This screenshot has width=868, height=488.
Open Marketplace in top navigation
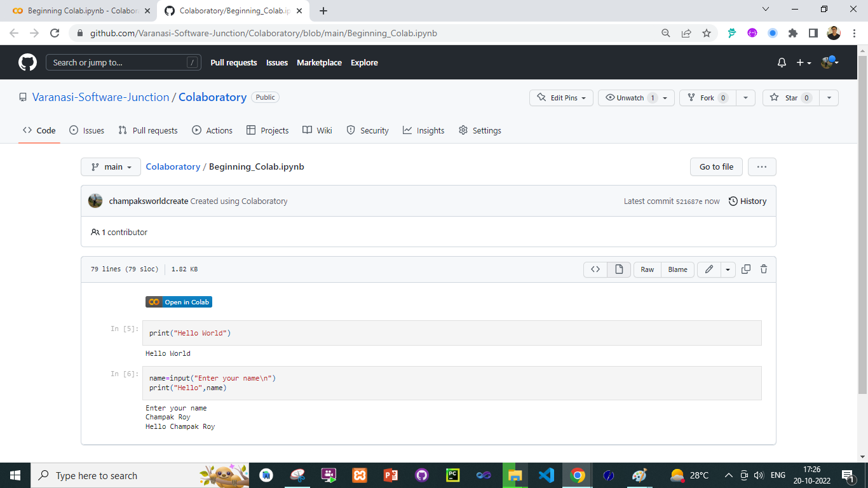click(x=319, y=62)
